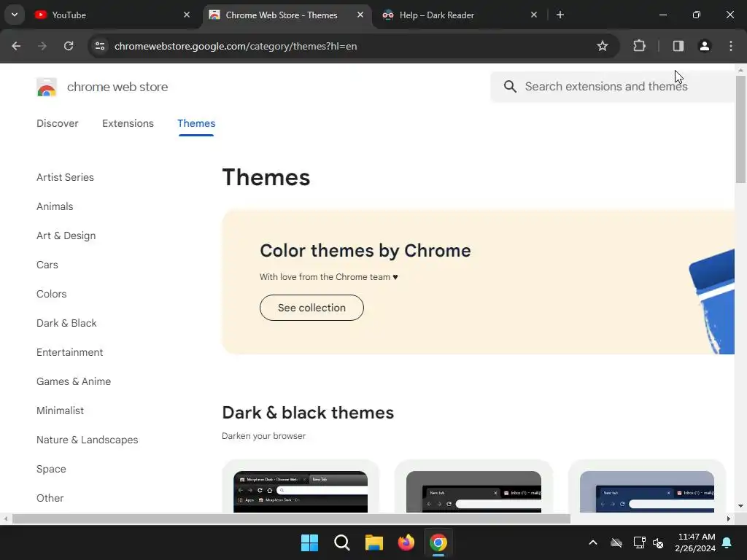Bookmark this page with the star icon
The image size is (747, 560).
click(602, 46)
